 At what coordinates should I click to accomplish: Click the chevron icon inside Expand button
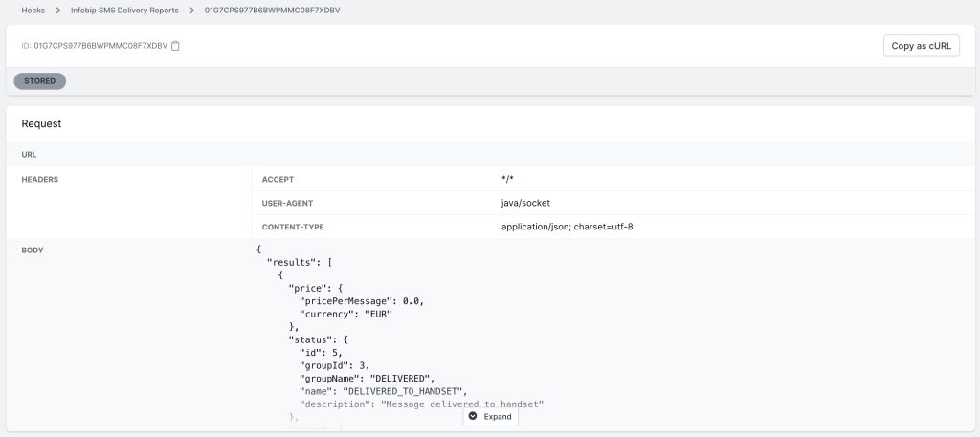pyautogui.click(x=473, y=417)
